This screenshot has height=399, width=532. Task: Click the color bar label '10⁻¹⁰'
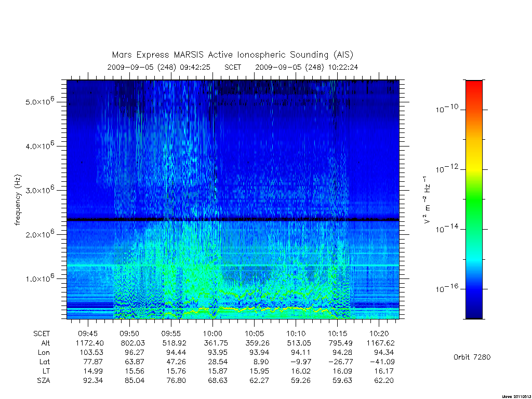click(447, 109)
